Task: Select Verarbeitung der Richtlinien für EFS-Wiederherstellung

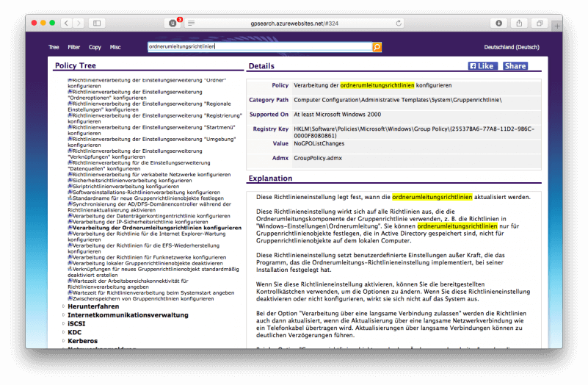Action: coord(144,248)
